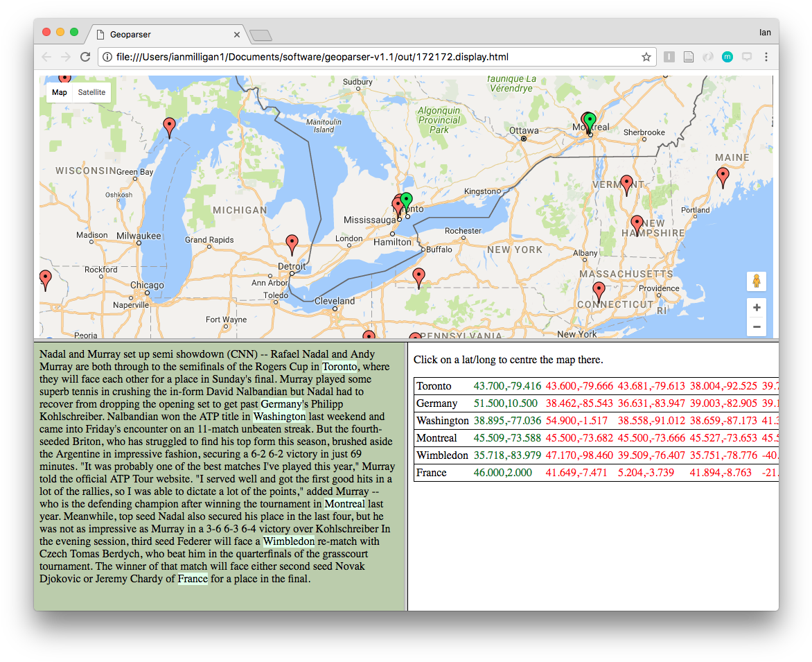Viewport: 812px width, 662px height.
Task: Click red coordinate 41.649,-7.471
Action: (x=576, y=473)
